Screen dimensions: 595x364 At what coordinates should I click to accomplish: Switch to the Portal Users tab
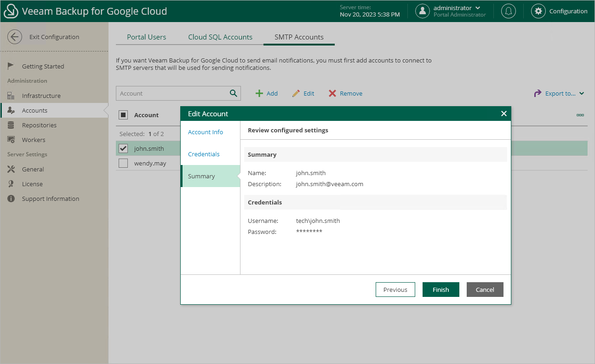(x=147, y=37)
